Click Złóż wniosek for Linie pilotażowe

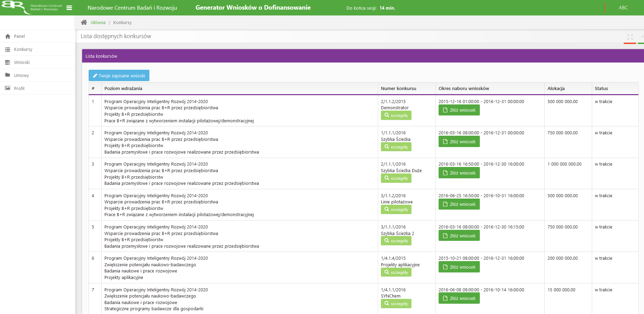[459, 204]
